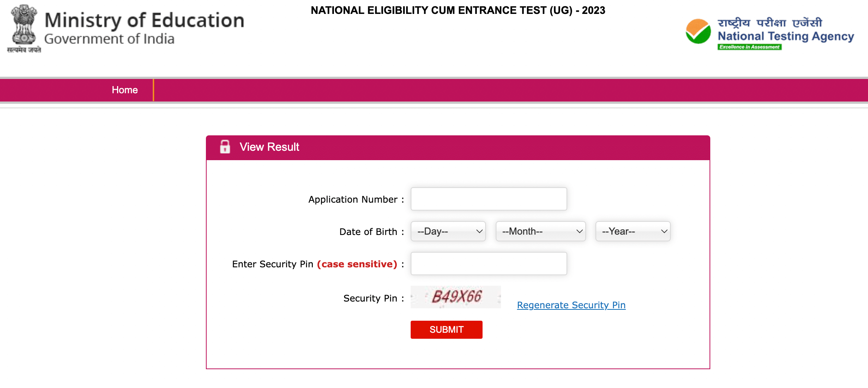The height and width of the screenshot is (388, 868).
Task: Click the National Testing Agency English text
Action: (786, 36)
